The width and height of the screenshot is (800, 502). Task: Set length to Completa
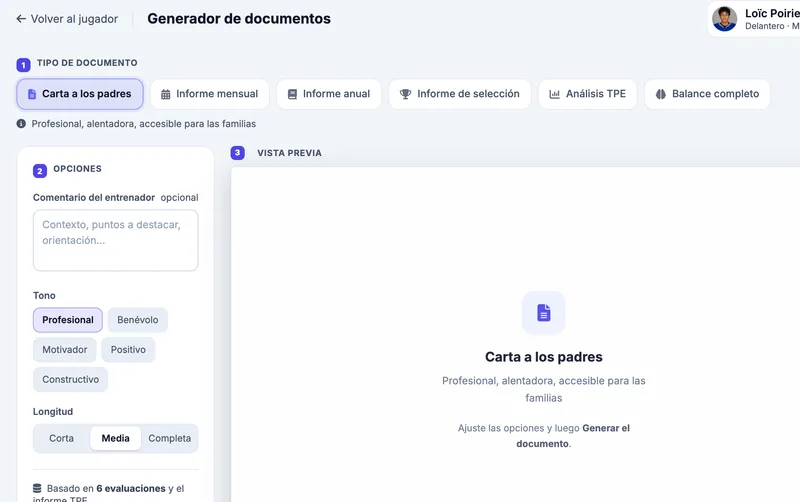tap(169, 438)
